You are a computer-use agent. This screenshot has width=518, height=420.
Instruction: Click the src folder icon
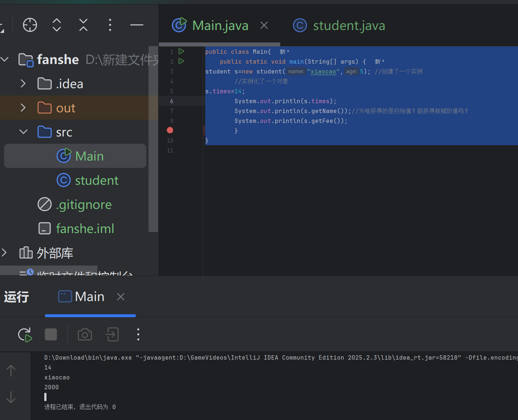(x=45, y=132)
